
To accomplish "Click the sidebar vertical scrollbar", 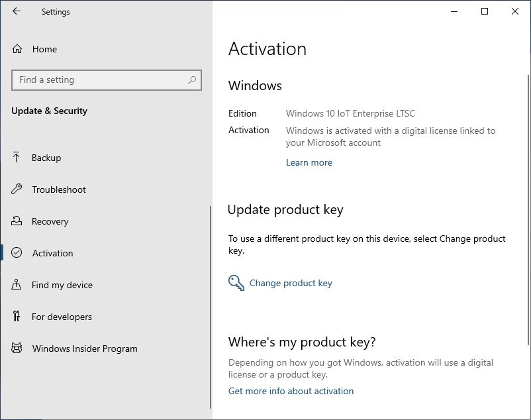I will tap(211, 307).
